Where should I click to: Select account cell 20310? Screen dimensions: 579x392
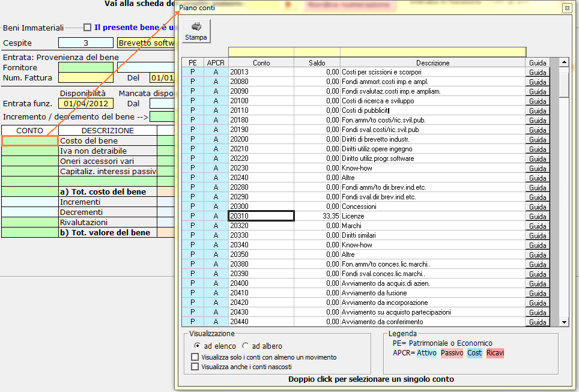261,216
